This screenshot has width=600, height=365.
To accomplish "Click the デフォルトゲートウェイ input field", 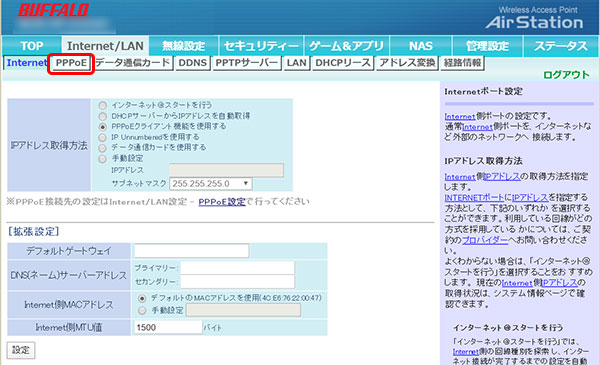I will (x=191, y=251).
